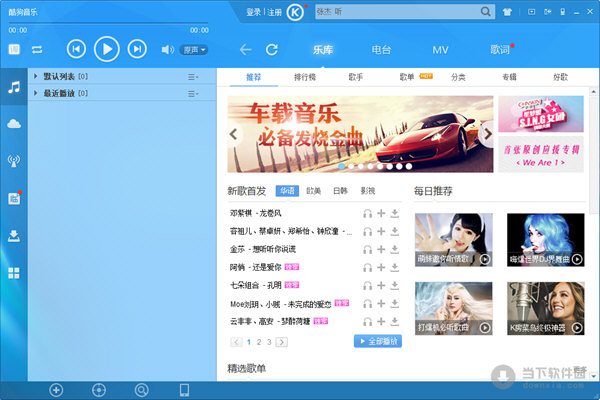The width and height of the screenshot is (600, 400).
Task: Skip to the previous track
Action: click(x=76, y=49)
